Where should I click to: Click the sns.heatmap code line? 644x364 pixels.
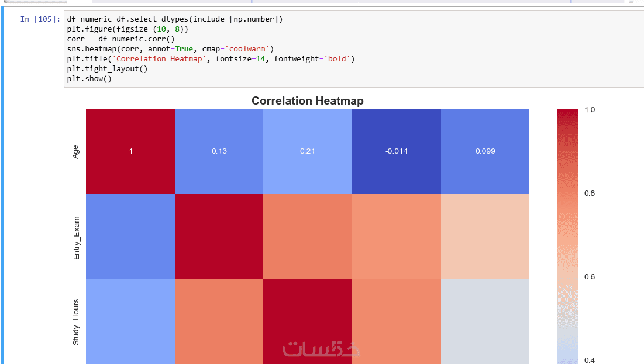170,49
